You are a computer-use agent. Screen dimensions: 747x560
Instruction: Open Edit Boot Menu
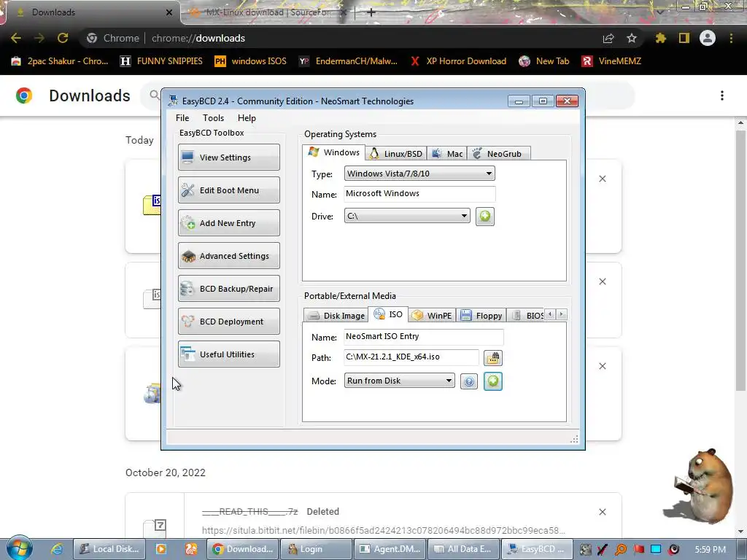pos(228,190)
